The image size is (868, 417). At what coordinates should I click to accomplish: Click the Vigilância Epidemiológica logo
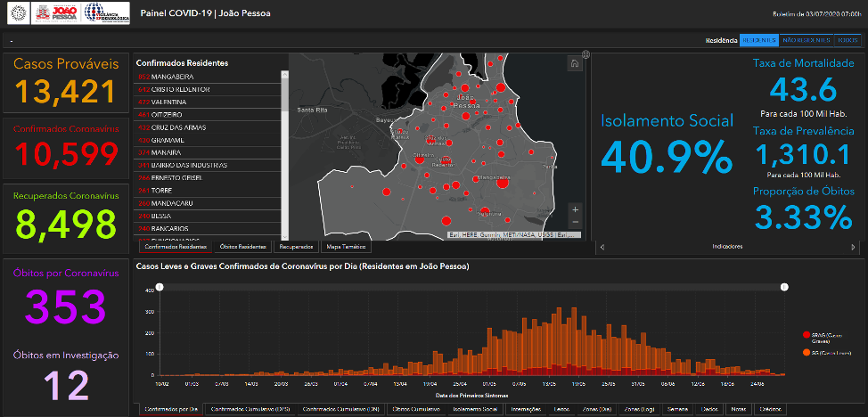pyautogui.click(x=104, y=13)
